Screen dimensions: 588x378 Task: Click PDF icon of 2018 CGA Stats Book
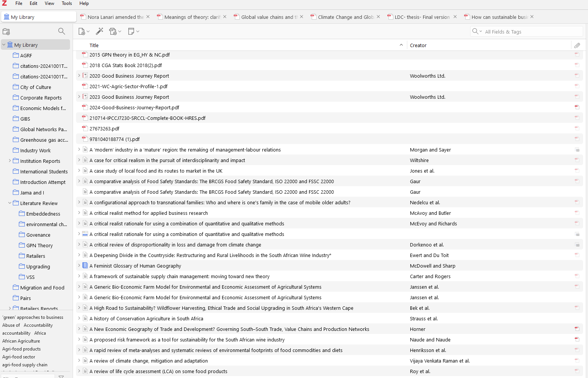pyautogui.click(x=85, y=65)
